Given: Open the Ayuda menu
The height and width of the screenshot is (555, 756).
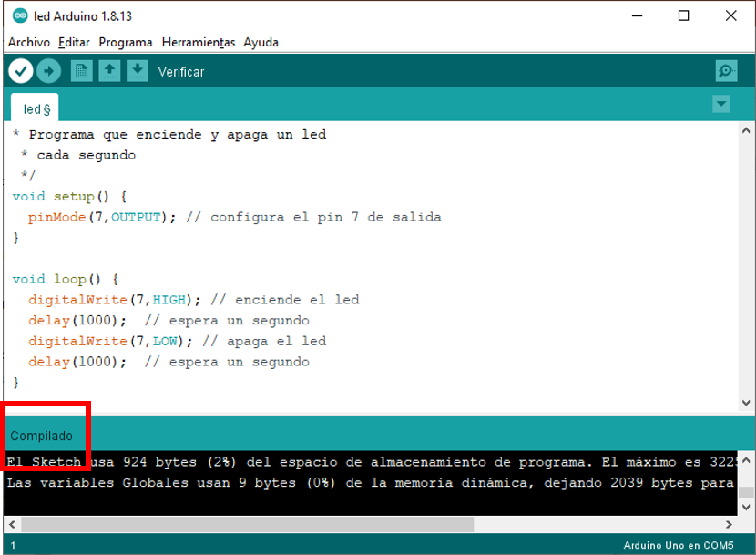Looking at the screenshot, I should point(261,42).
